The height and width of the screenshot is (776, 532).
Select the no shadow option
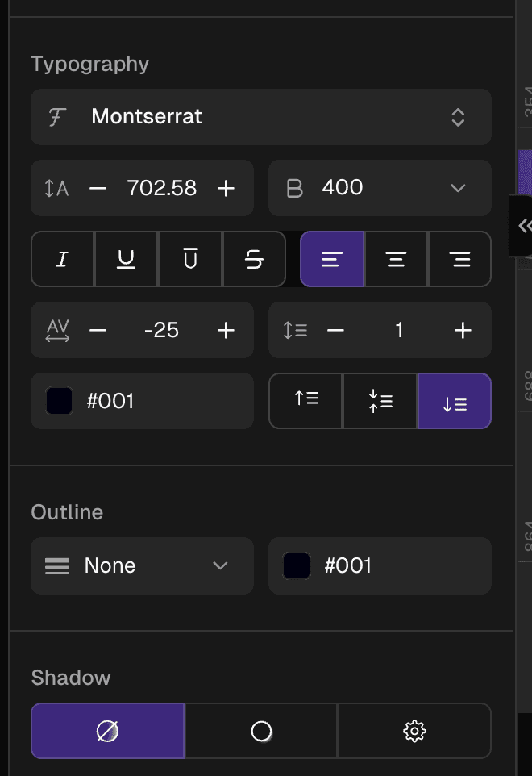(108, 731)
